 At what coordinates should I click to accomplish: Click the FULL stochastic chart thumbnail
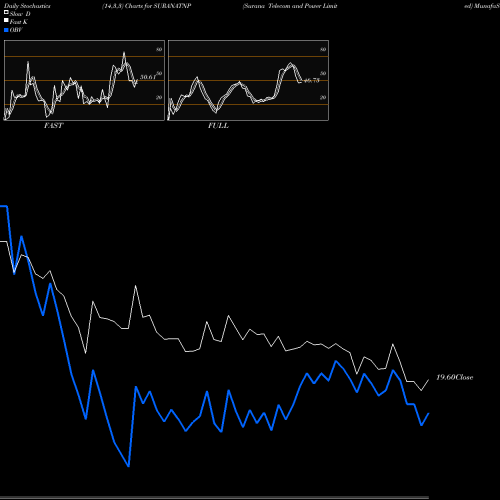pos(248,80)
